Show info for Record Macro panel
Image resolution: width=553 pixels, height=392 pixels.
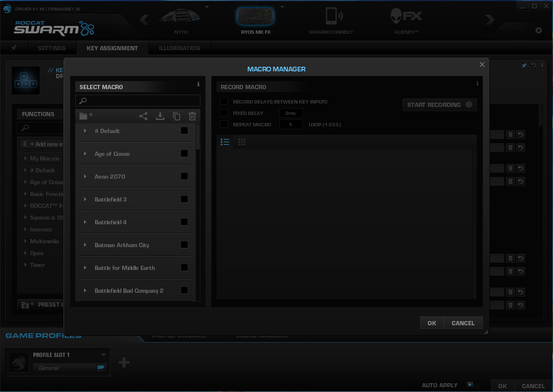click(477, 83)
